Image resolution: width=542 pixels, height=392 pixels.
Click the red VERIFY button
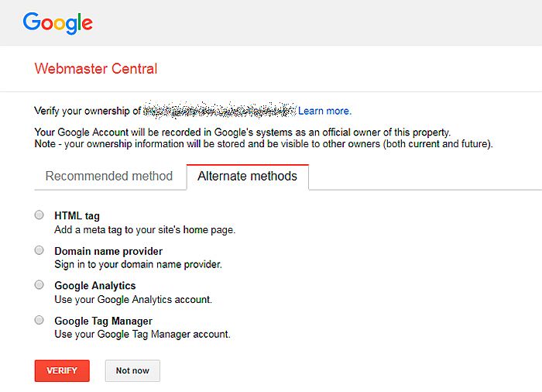click(x=62, y=371)
